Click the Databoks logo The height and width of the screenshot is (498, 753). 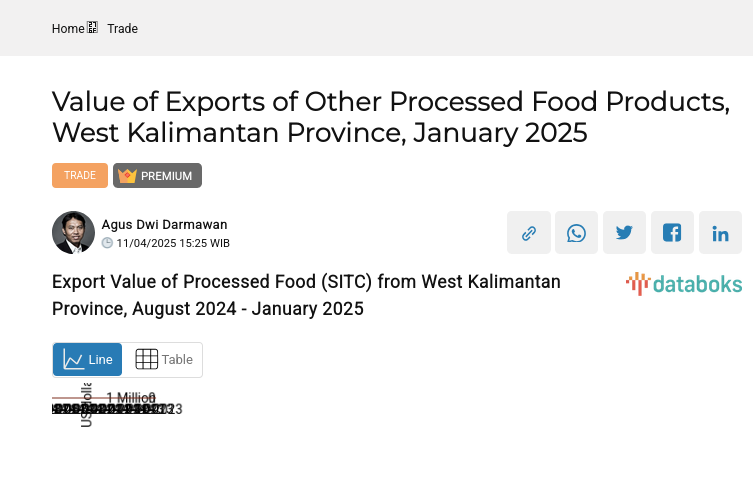(684, 284)
